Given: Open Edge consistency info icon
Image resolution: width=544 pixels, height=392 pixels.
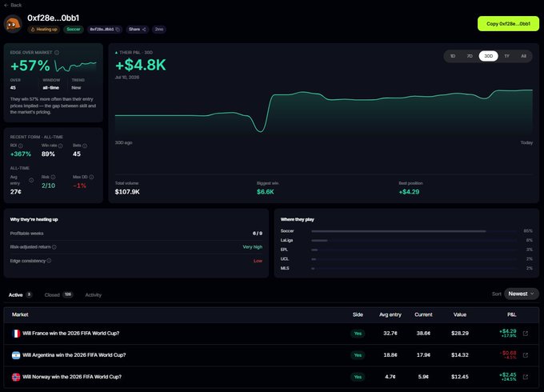Looking at the screenshot, I should (49, 261).
